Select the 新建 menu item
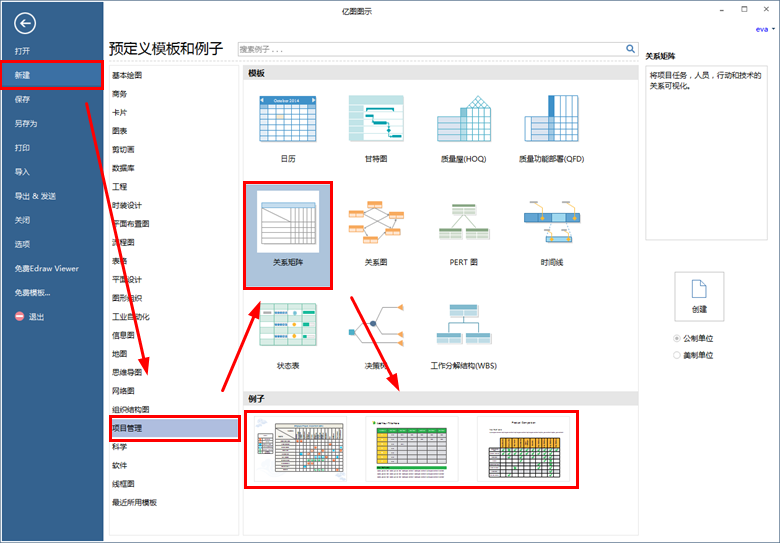Image resolution: width=780 pixels, height=543 pixels. pyautogui.click(x=52, y=75)
